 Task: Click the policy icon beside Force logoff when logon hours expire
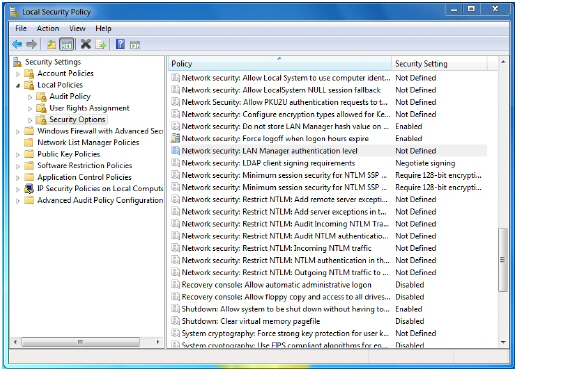coord(176,138)
